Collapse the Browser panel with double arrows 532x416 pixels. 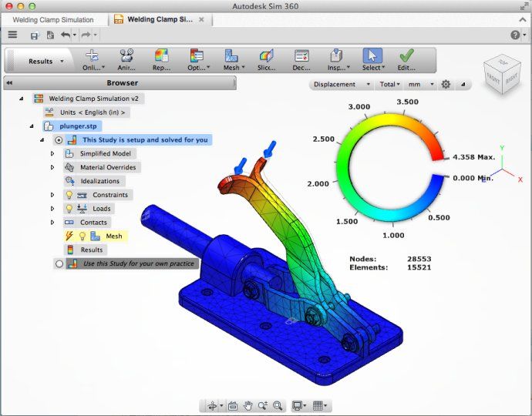click(9, 82)
